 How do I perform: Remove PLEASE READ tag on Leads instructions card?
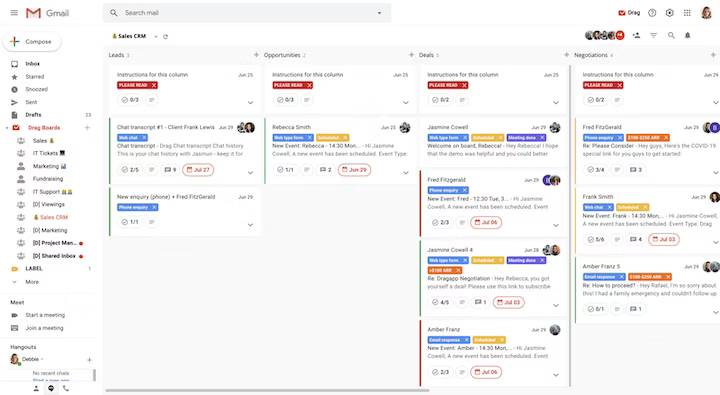click(x=154, y=85)
